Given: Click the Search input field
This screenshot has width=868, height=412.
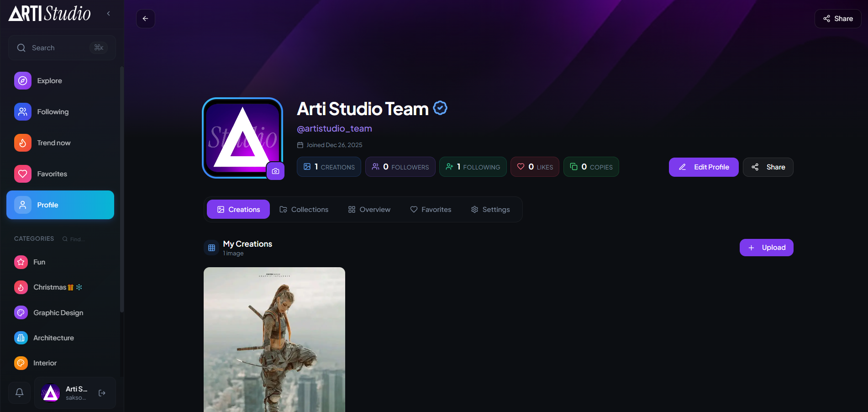Looking at the screenshot, I should (x=62, y=48).
